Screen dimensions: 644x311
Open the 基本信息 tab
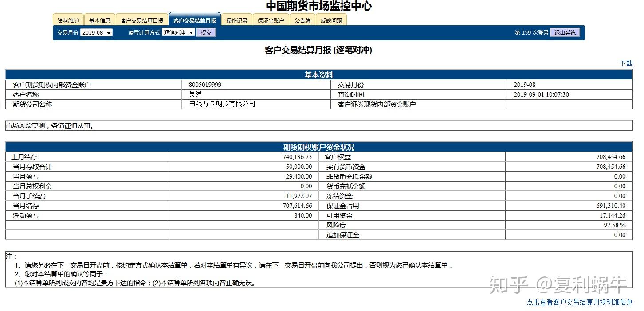coord(99,19)
